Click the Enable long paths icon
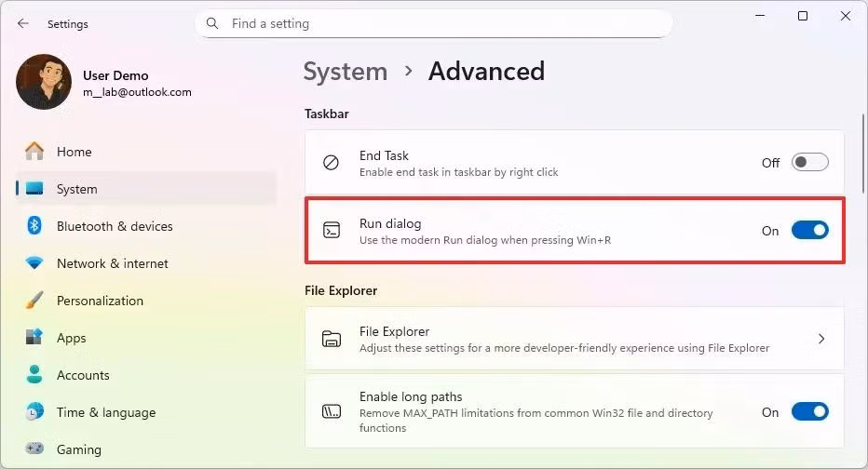 click(331, 411)
